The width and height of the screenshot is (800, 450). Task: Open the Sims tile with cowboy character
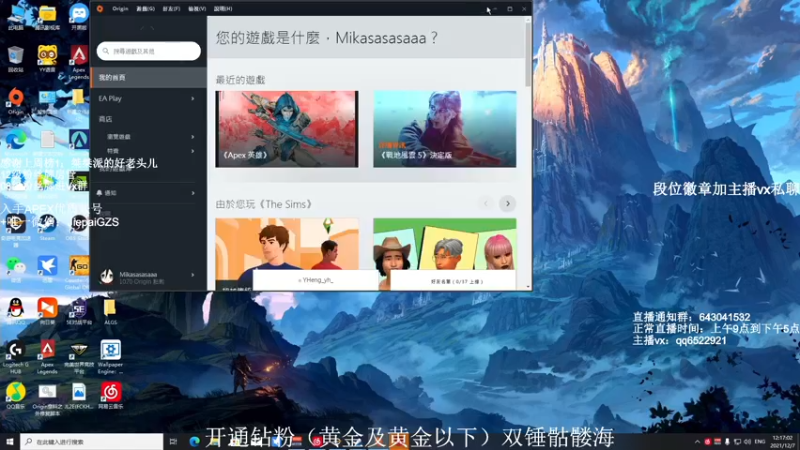click(x=445, y=244)
